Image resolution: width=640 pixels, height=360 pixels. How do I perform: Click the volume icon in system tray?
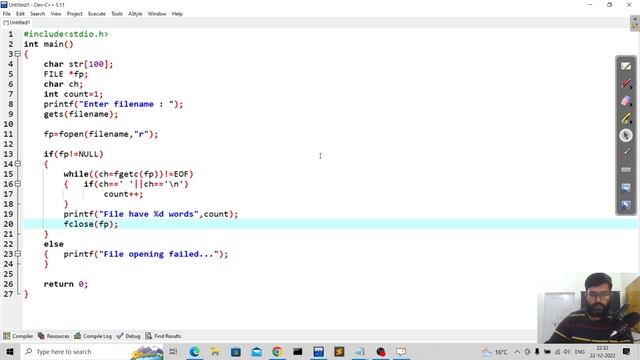[x=567, y=351]
